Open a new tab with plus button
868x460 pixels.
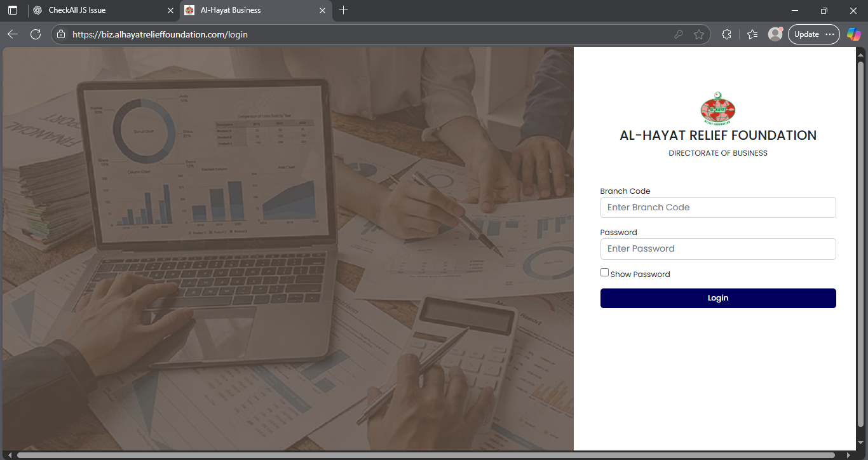tap(344, 10)
